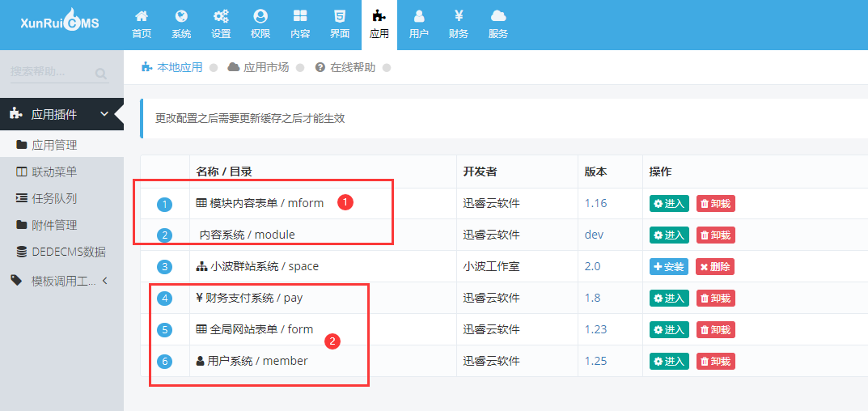Screen dimensions: 868x411
Task: Enter the member application
Action: tap(669, 361)
